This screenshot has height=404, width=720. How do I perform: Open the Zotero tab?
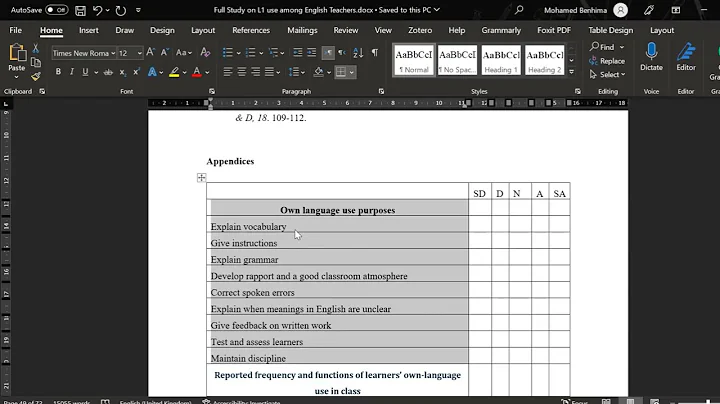420,30
